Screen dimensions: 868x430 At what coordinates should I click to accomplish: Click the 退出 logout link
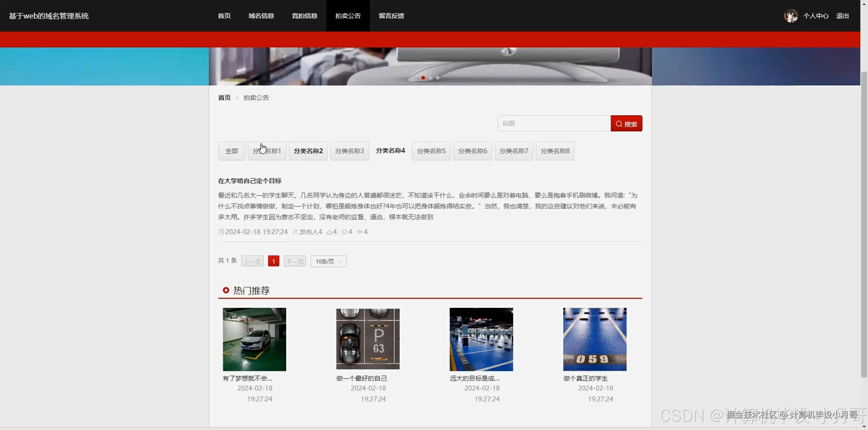[x=842, y=16]
